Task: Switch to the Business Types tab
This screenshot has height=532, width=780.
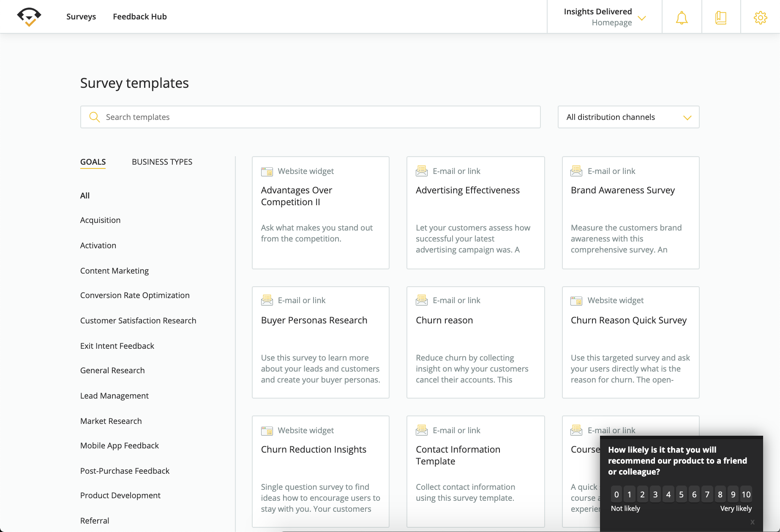Action: pos(162,162)
